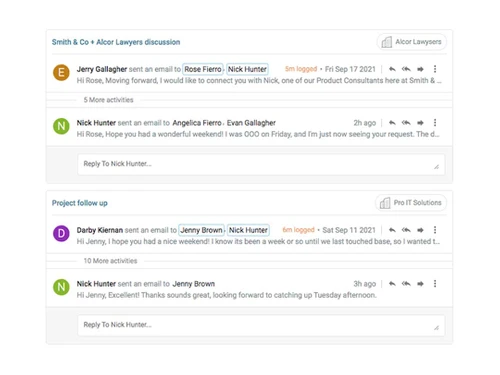Viewport: 500px width, 375px height.
Task: Forward Nick Hunter's 3h ago email
Action: pos(420,284)
